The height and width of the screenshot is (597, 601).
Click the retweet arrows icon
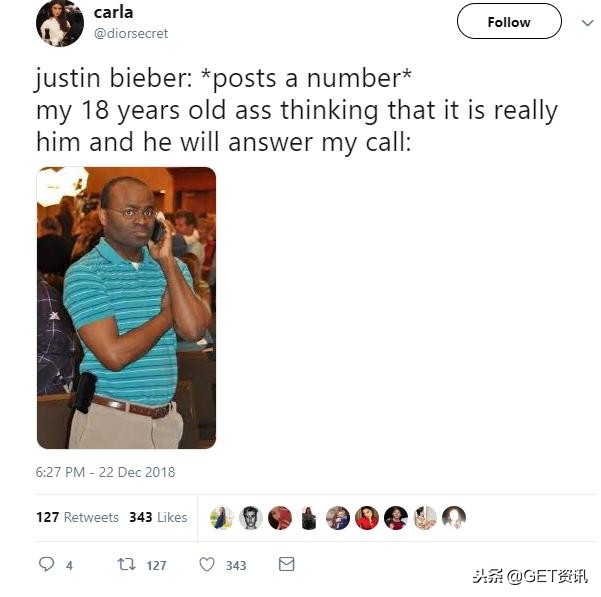point(126,564)
